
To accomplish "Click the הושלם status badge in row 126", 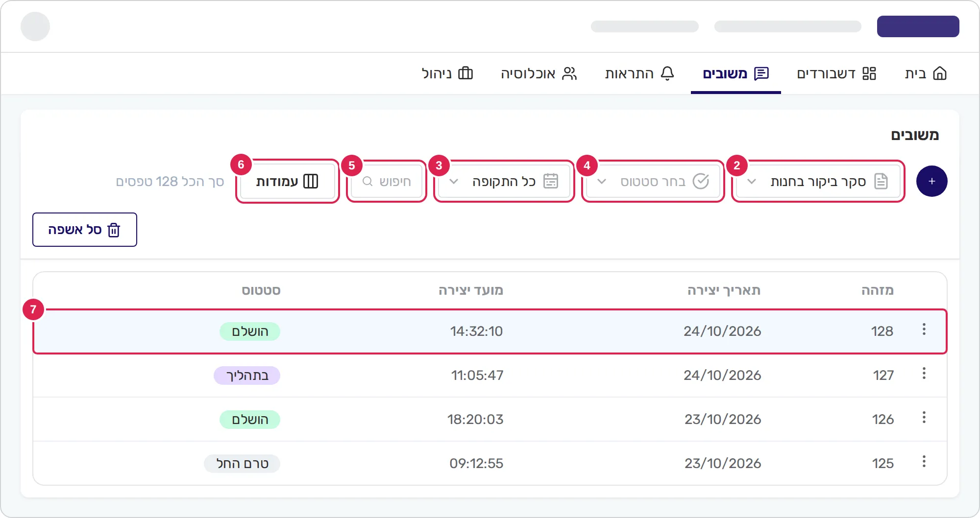I will point(250,420).
